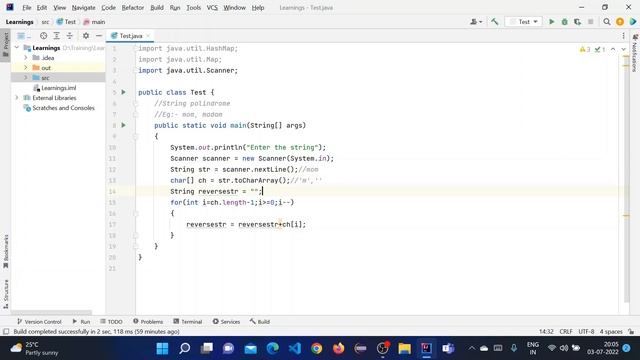Open the VCS menu

(x=212, y=8)
